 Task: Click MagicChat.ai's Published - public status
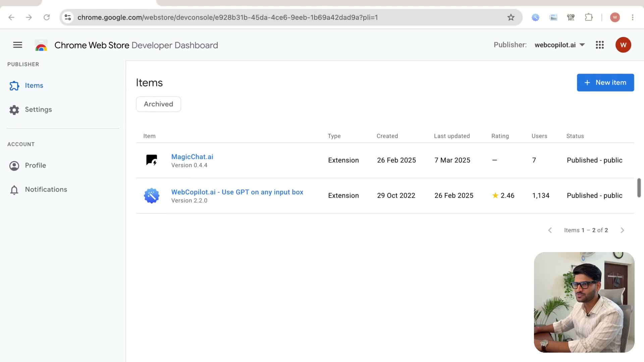[595, 161]
